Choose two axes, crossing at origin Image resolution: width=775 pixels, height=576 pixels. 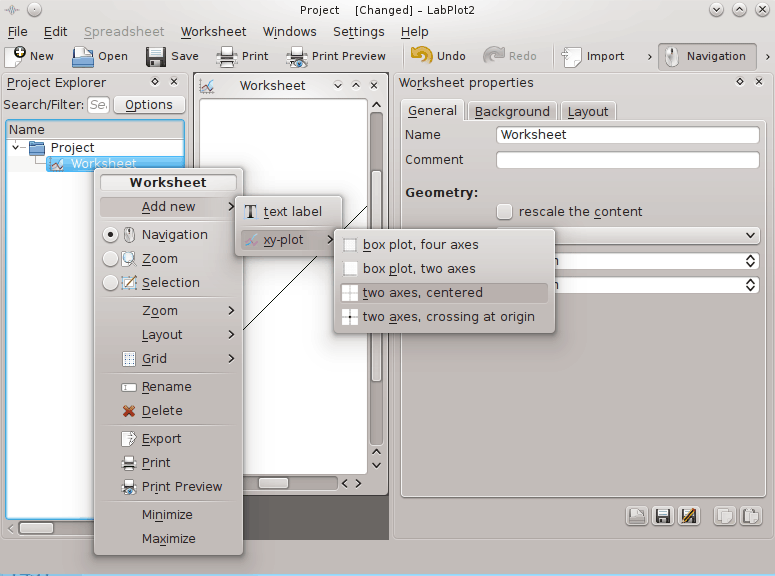[448, 317]
